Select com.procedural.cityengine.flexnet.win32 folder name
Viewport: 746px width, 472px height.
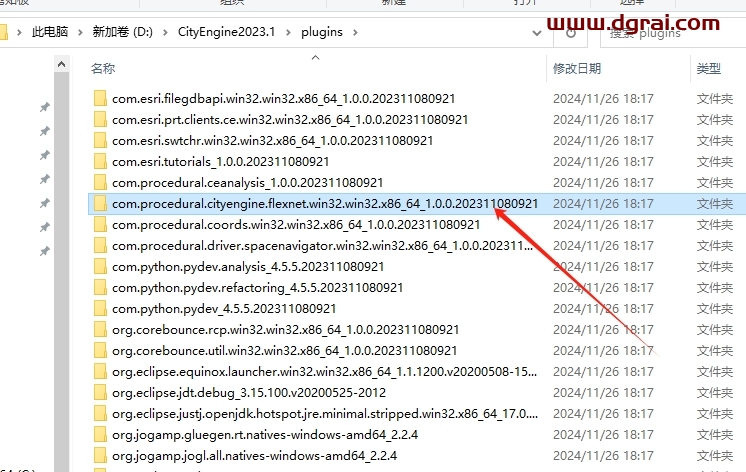[x=325, y=204]
